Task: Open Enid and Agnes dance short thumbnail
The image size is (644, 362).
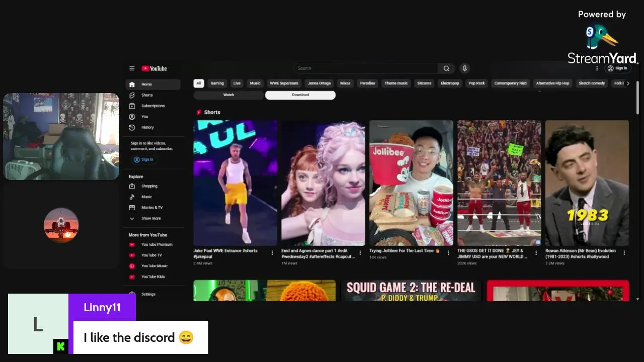Action: (323, 183)
